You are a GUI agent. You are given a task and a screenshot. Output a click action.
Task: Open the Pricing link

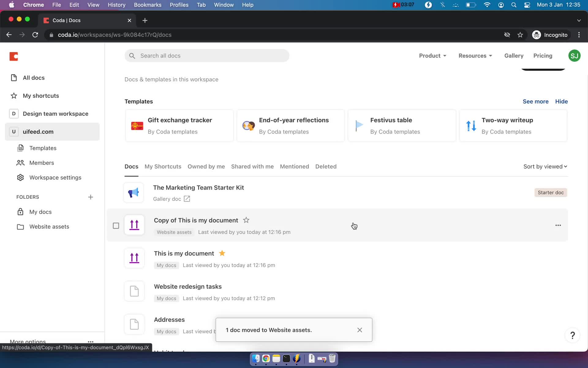(543, 56)
